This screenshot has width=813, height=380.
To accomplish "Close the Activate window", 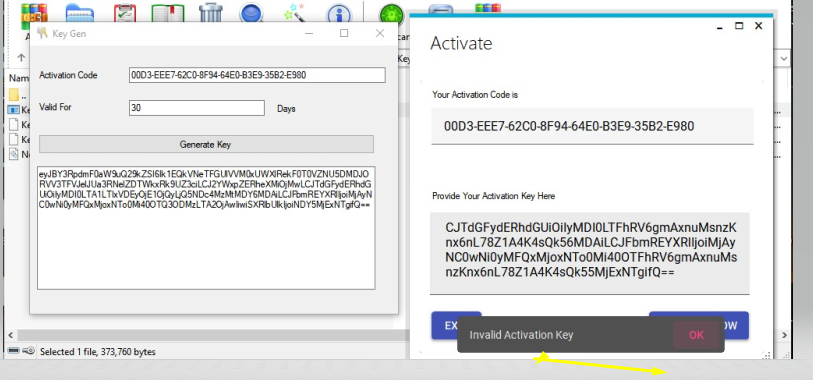I will [x=759, y=26].
